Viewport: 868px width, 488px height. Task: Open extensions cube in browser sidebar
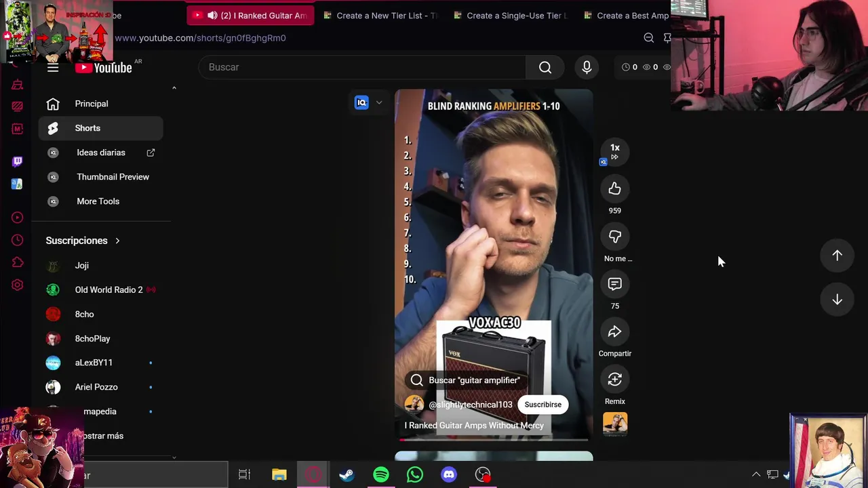[x=18, y=262]
